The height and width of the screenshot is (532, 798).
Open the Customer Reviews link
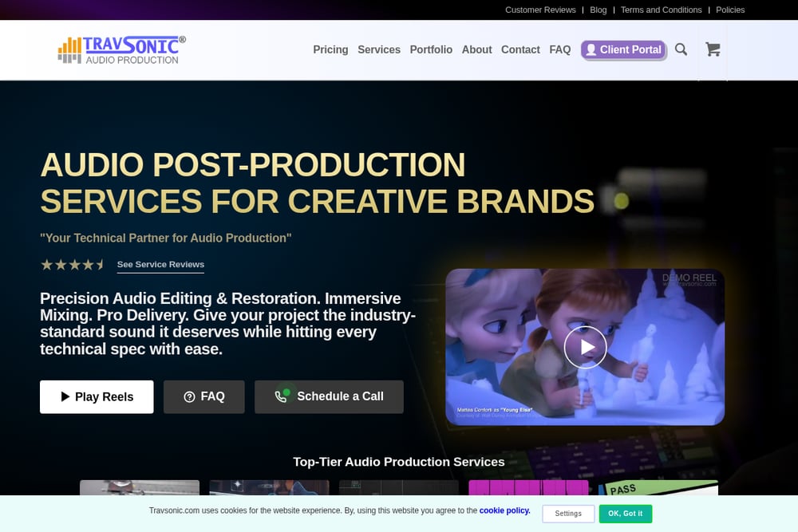coord(540,10)
